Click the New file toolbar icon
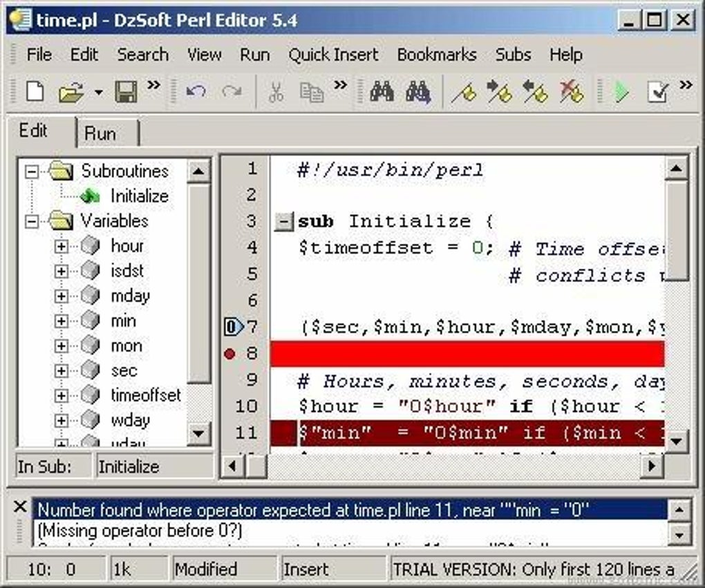The width and height of the screenshot is (705, 588). [35, 92]
